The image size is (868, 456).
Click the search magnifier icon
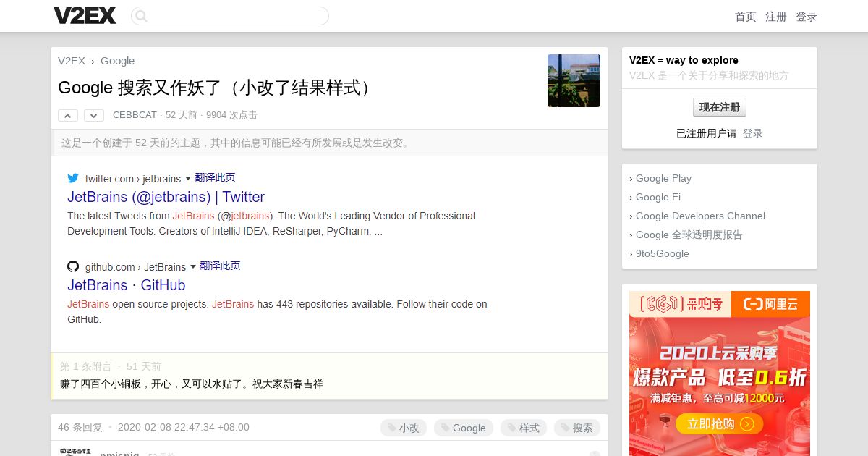coord(142,16)
